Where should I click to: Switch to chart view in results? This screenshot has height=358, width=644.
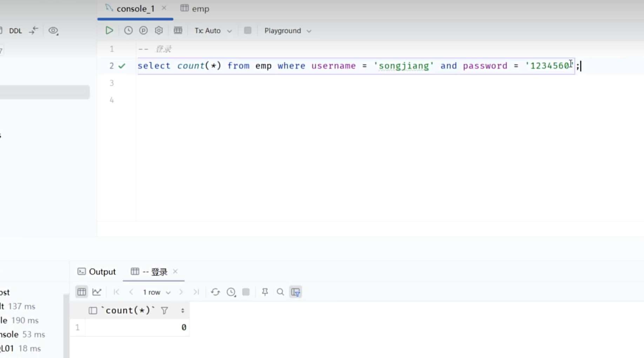pyautogui.click(x=97, y=292)
